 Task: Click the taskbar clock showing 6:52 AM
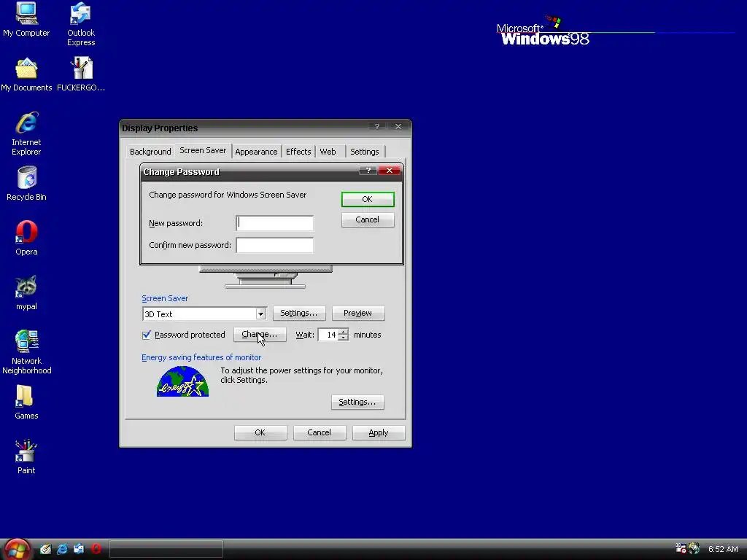click(723, 549)
